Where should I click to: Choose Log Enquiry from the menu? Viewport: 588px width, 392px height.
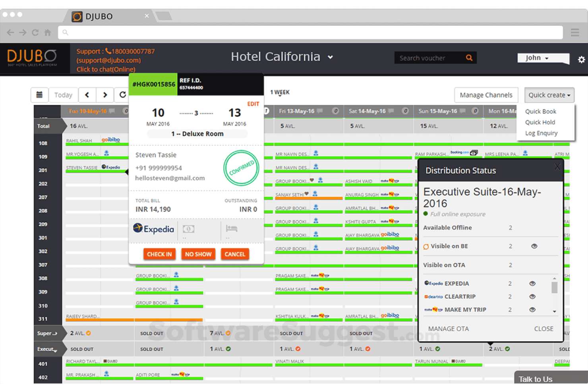[x=541, y=133]
